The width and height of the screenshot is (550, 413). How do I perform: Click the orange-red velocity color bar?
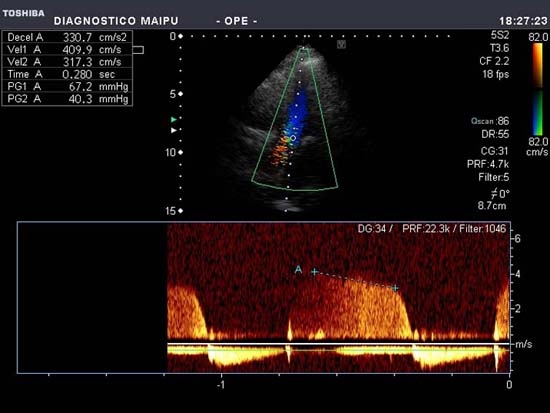[537, 65]
